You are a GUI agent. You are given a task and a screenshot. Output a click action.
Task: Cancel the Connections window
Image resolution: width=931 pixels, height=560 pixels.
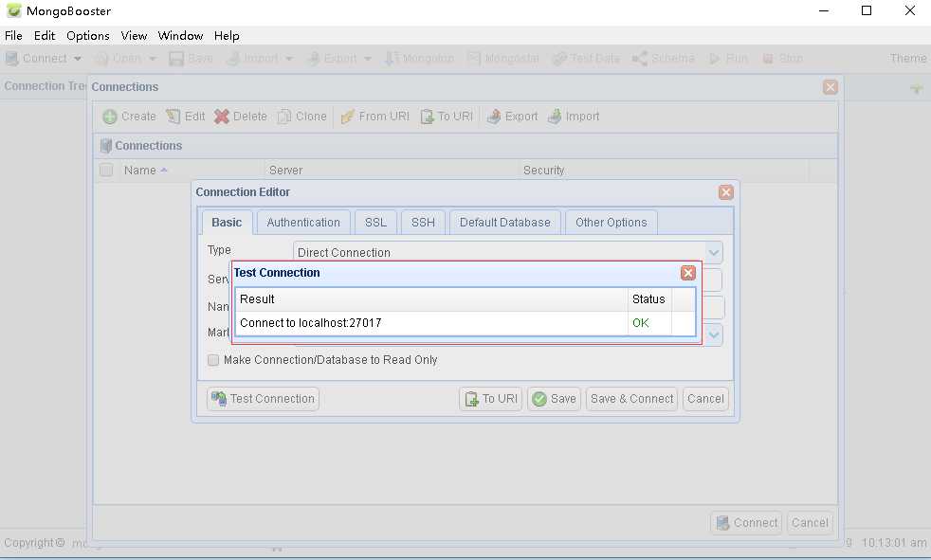[x=810, y=523]
